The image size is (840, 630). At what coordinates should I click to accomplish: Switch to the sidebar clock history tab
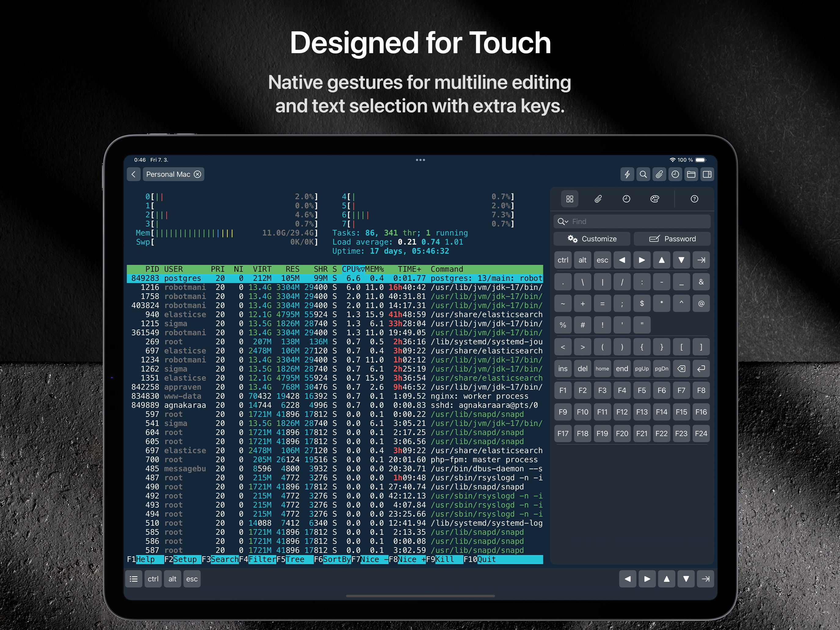626,199
